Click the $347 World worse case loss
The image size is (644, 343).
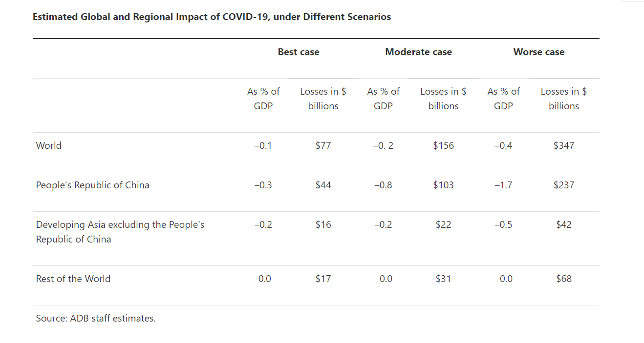coord(563,145)
